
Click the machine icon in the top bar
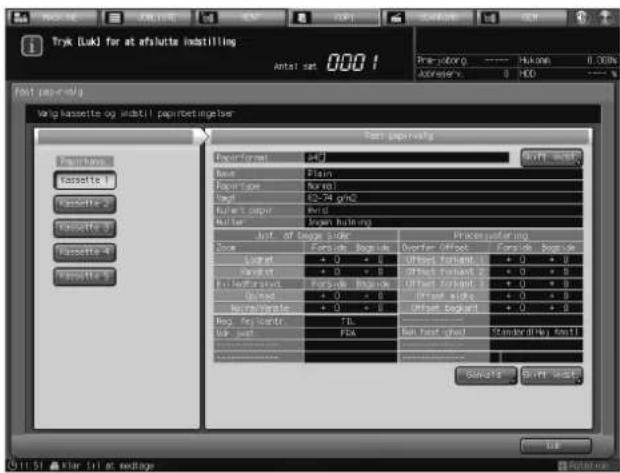point(20,17)
